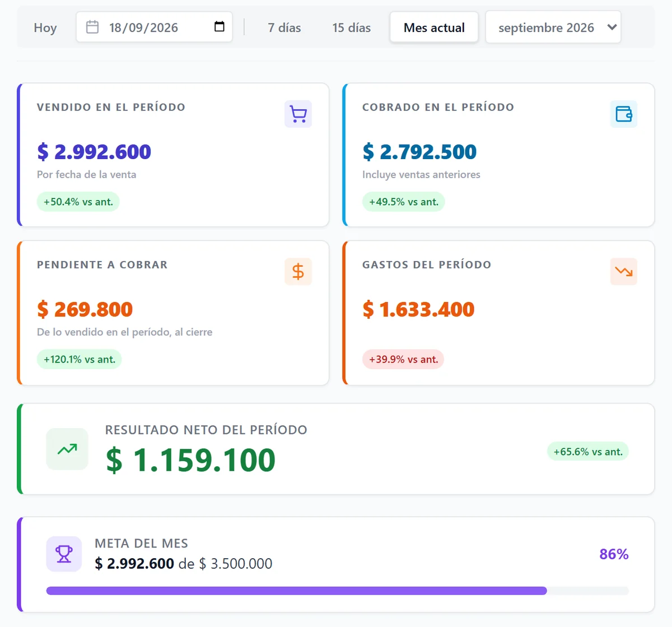Click the +50.4% vs ant. badge
Screen dimensions: 672x627
78,202
